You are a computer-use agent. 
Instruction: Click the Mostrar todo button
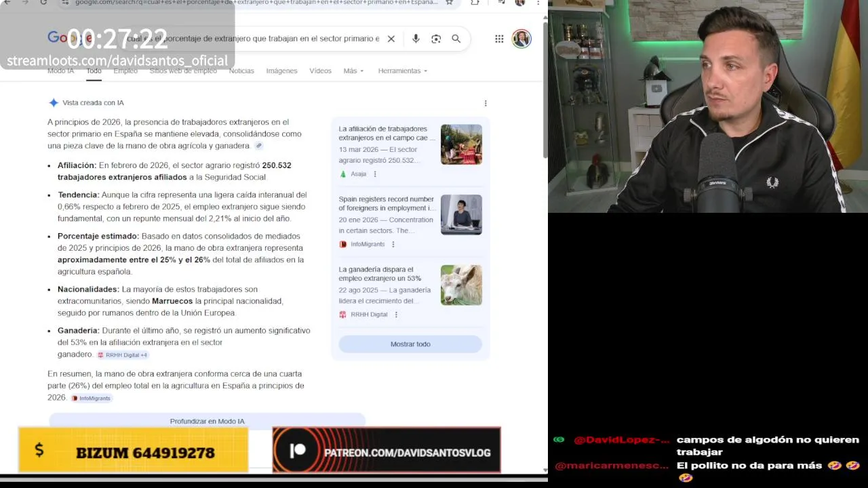pyautogui.click(x=410, y=344)
